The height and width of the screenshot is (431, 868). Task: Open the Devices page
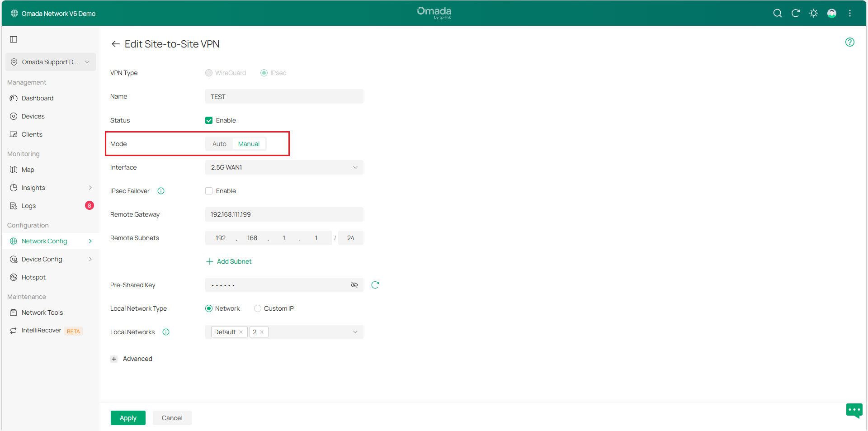(x=33, y=116)
